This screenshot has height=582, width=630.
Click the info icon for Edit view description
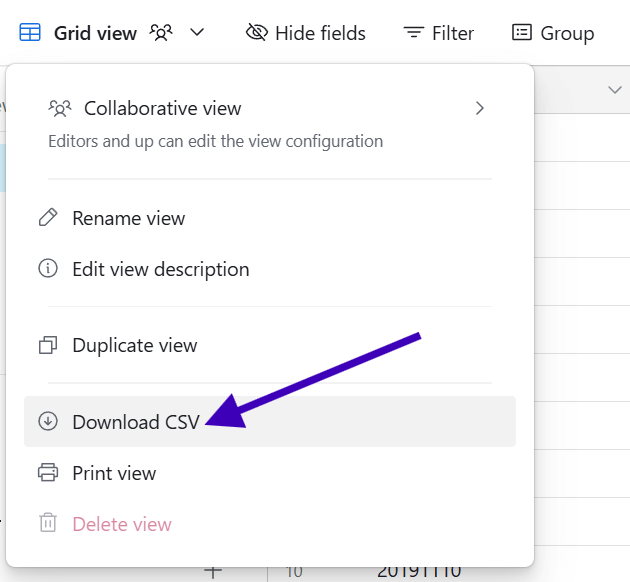point(48,268)
